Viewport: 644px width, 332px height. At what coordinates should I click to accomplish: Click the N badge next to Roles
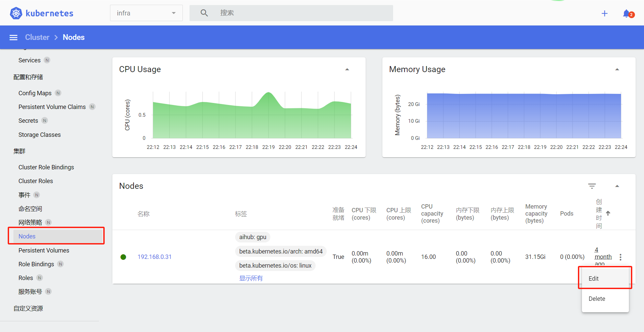[40, 278]
